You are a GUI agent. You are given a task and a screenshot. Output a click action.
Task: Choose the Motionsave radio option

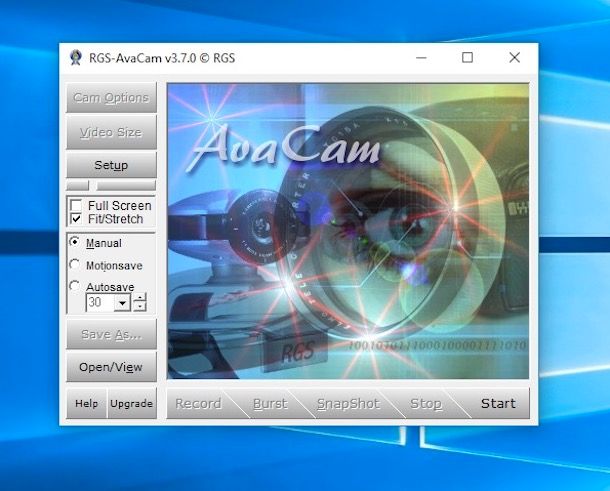(75, 265)
